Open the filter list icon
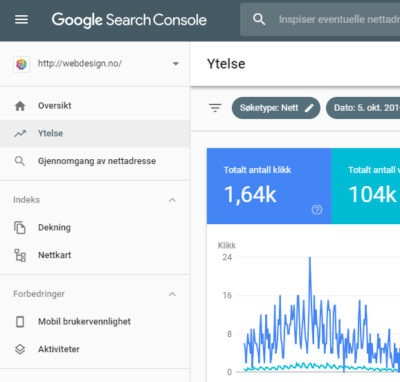 [x=215, y=108]
